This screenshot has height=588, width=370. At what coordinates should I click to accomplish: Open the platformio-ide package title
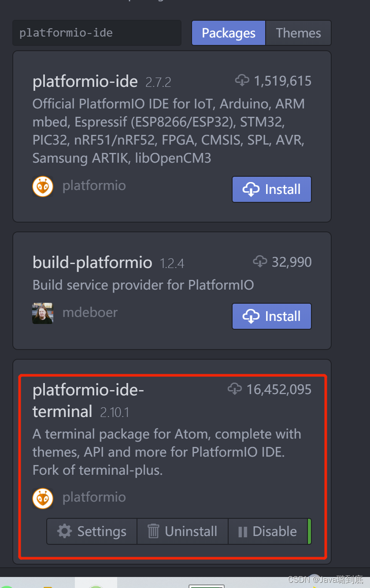(x=85, y=82)
